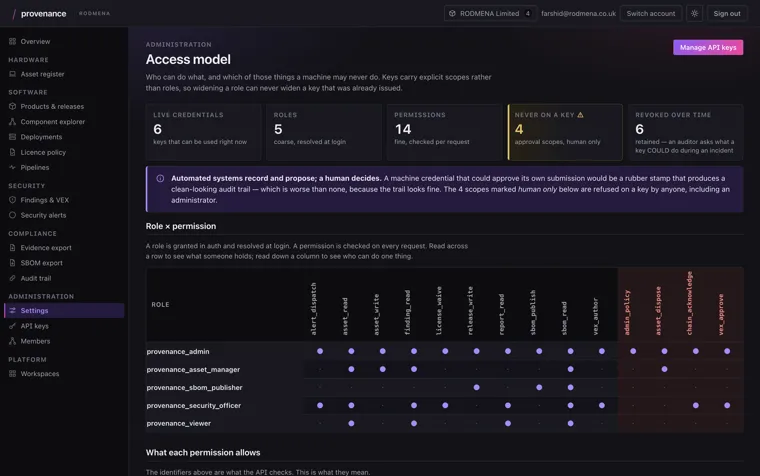Click the Overview grid icon in sidebar
The width and height of the screenshot is (760, 476).
tap(13, 41)
